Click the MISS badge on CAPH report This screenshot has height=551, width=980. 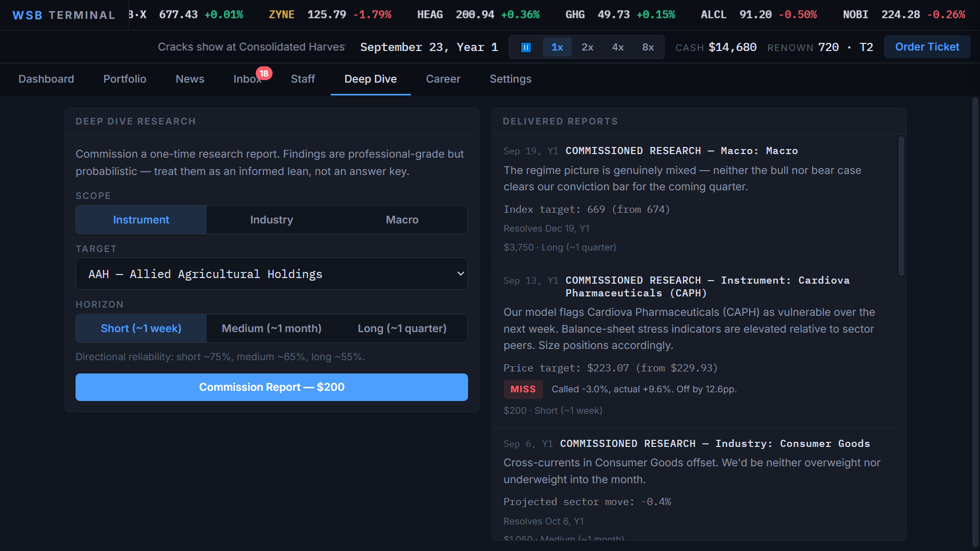[x=523, y=389]
